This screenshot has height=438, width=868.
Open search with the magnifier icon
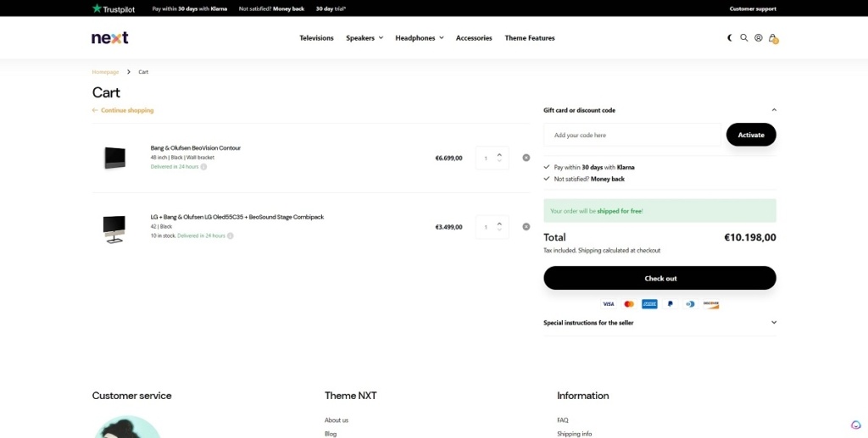tap(744, 38)
